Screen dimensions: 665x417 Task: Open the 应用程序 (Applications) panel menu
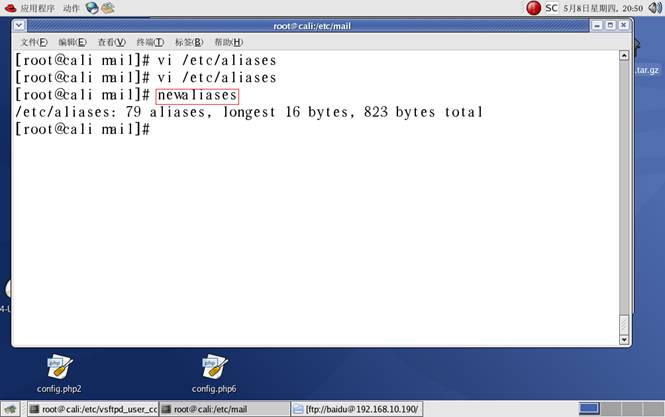[30, 8]
